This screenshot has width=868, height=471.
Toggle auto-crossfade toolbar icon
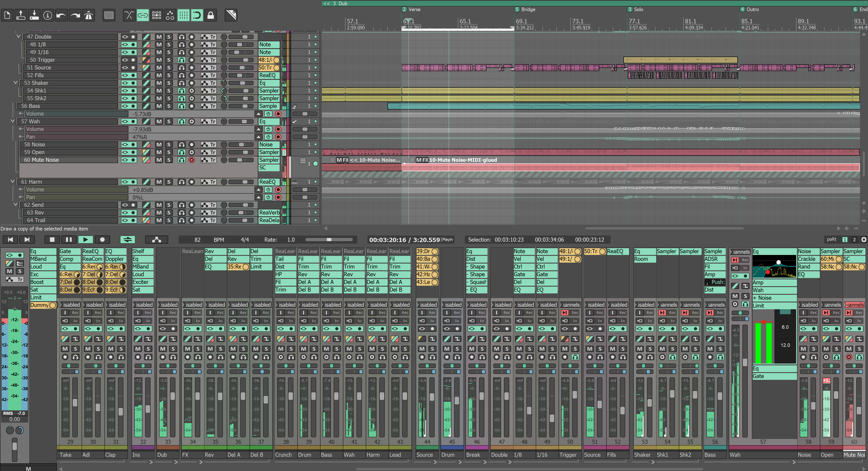tap(129, 15)
